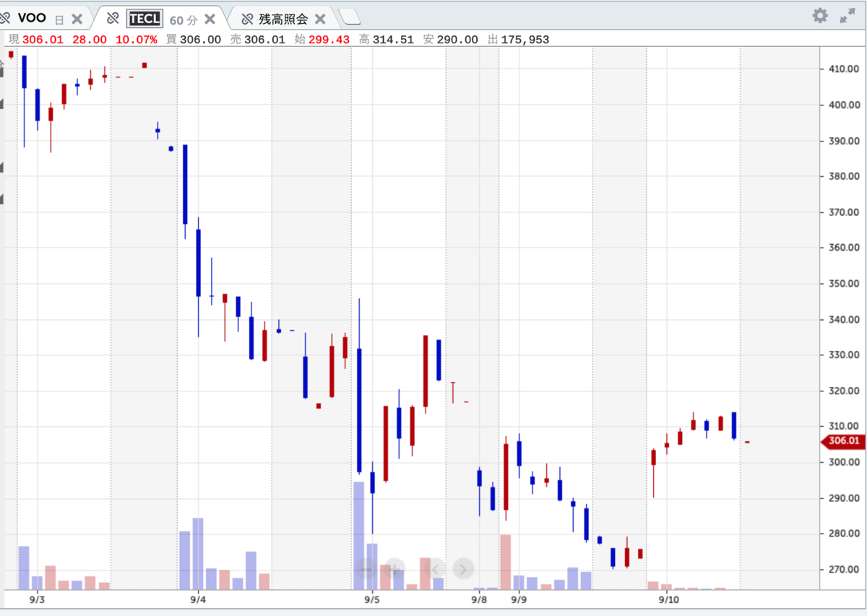Close the TECL tab
The height and width of the screenshot is (616, 867).
click(x=210, y=19)
